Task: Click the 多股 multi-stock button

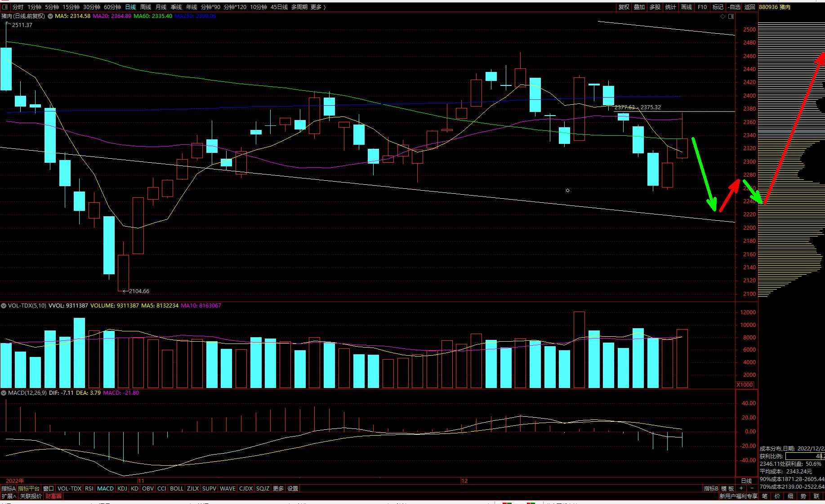Action: tap(655, 7)
